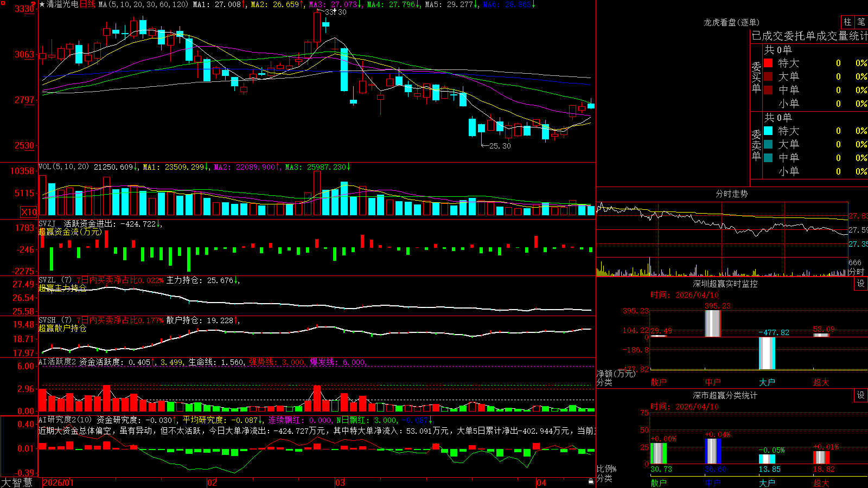
Task: Click the dark red 大单 buy-order swatch
Action: click(x=768, y=76)
